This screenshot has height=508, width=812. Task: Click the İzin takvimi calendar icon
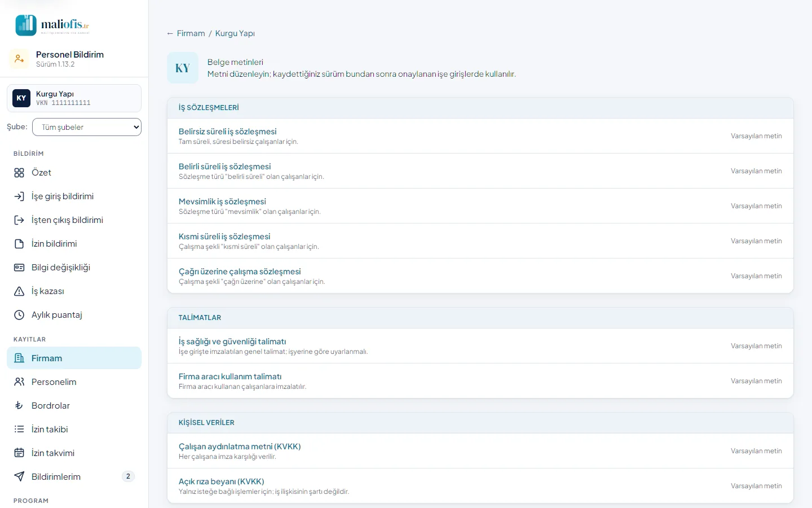pyautogui.click(x=19, y=453)
